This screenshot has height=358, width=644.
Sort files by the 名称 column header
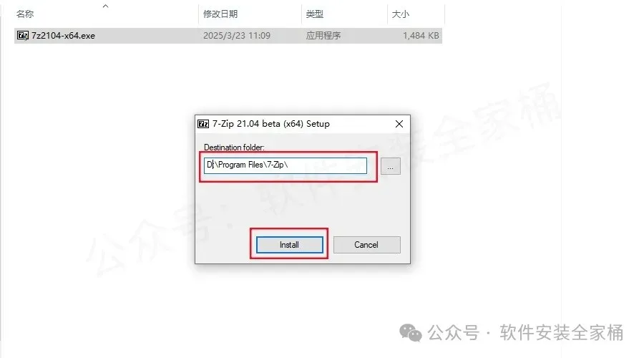pos(24,14)
